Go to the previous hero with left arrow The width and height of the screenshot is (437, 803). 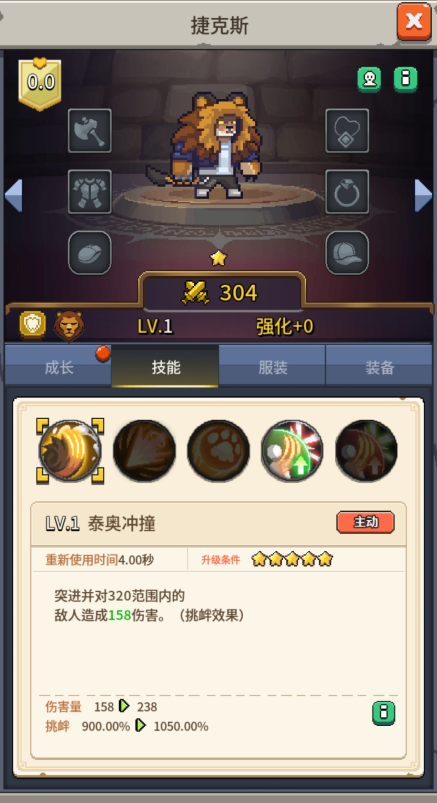click(x=13, y=195)
